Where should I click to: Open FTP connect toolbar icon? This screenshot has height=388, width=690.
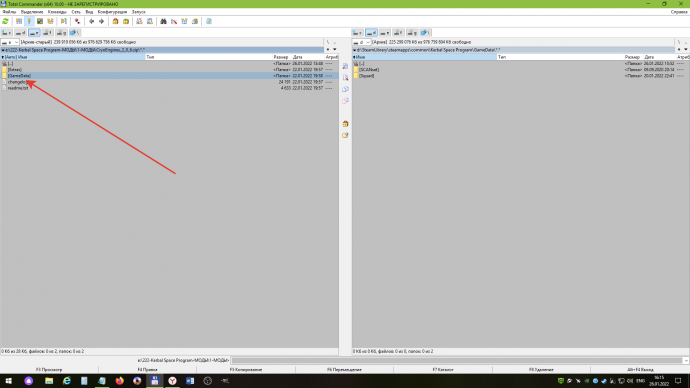[x=139, y=21]
